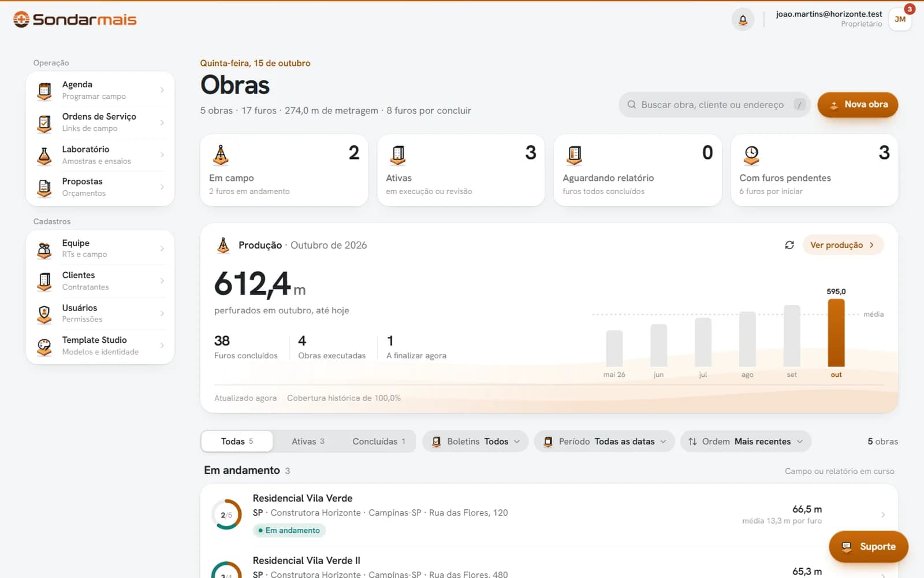This screenshot has width=924, height=578.
Task: Open the notifications bell
Action: (743, 20)
